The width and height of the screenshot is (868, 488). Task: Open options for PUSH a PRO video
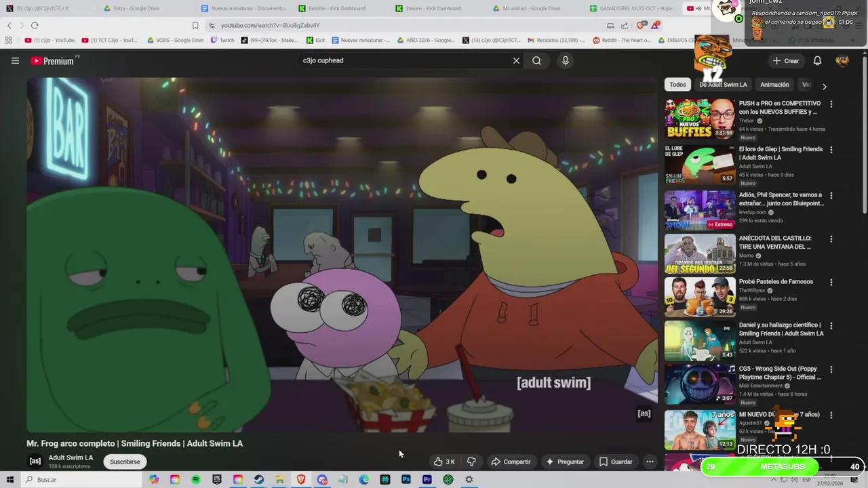(831, 104)
